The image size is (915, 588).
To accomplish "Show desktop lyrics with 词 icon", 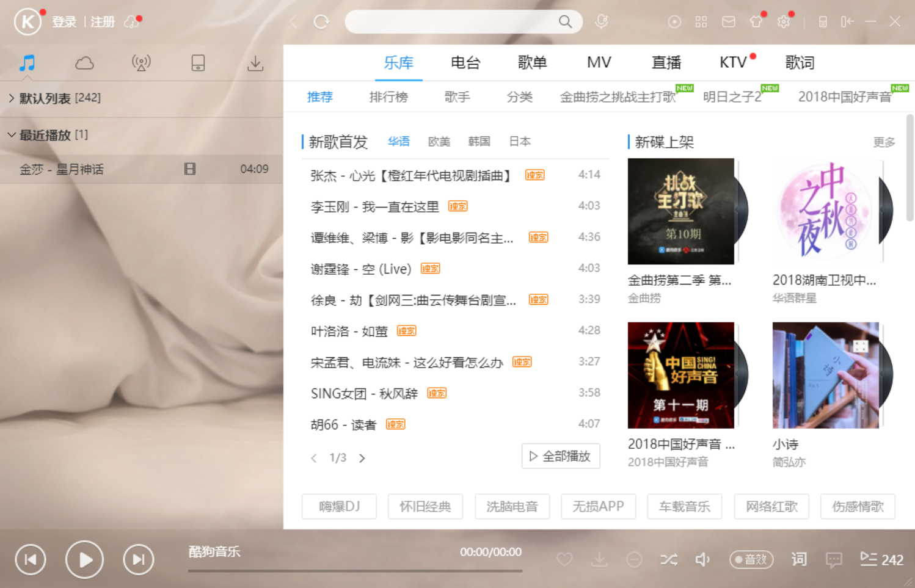I will pos(799,559).
